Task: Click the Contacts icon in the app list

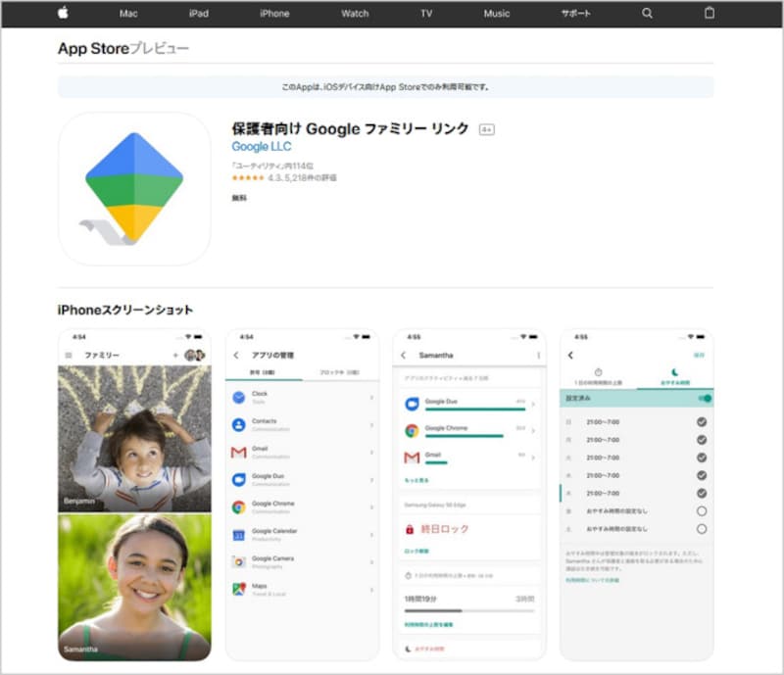Action: click(x=238, y=424)
